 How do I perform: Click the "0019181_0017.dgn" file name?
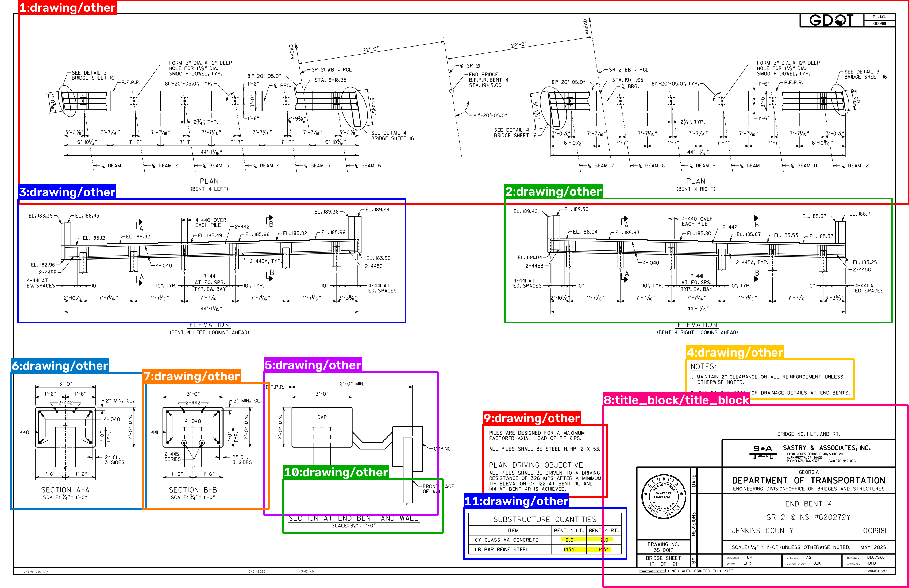[881, 572]
